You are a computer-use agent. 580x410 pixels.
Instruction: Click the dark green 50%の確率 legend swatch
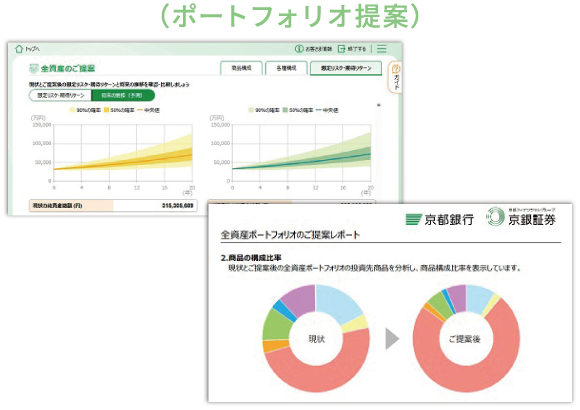coord(285,110)
